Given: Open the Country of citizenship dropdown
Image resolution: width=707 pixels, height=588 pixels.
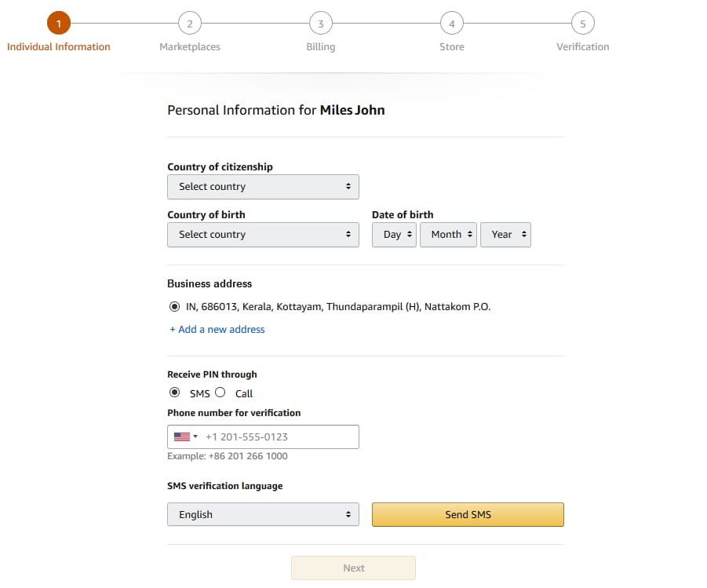Looking at the screenshot, I should coord(263,187).
